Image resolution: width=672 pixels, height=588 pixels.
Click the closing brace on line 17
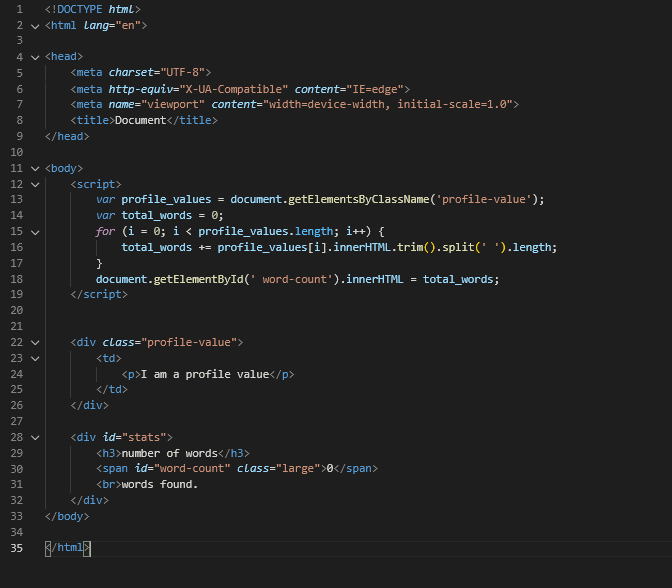click(99, 264)
